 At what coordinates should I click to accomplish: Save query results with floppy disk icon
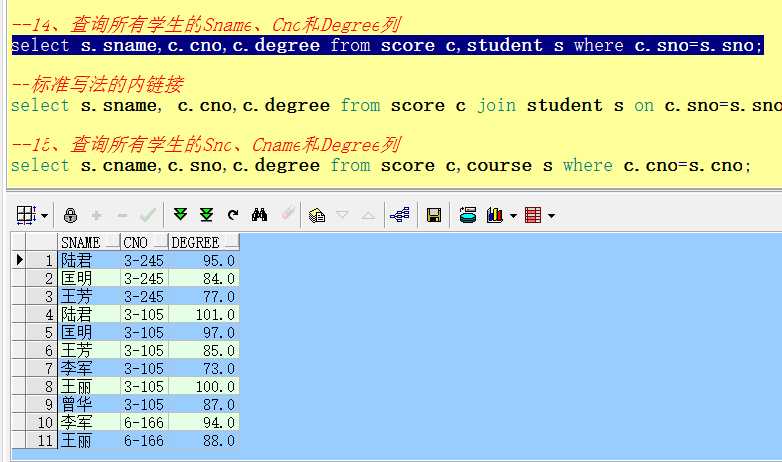(434, 216)
